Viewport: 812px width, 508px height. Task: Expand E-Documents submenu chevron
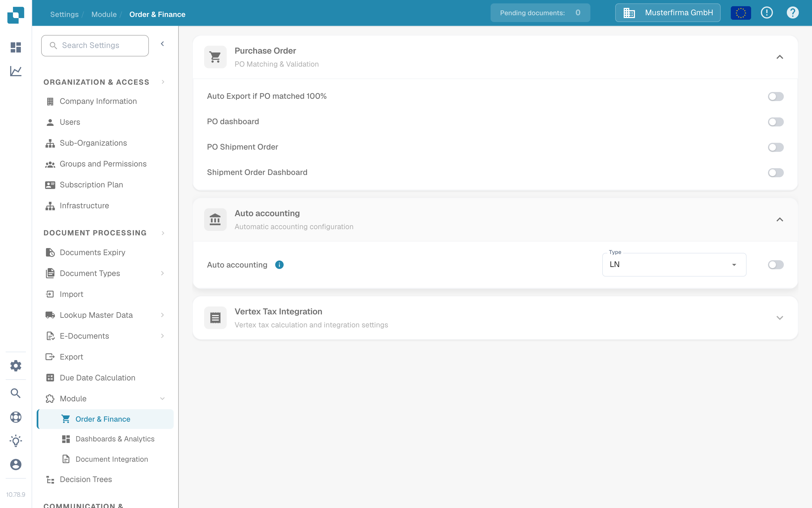162,336
